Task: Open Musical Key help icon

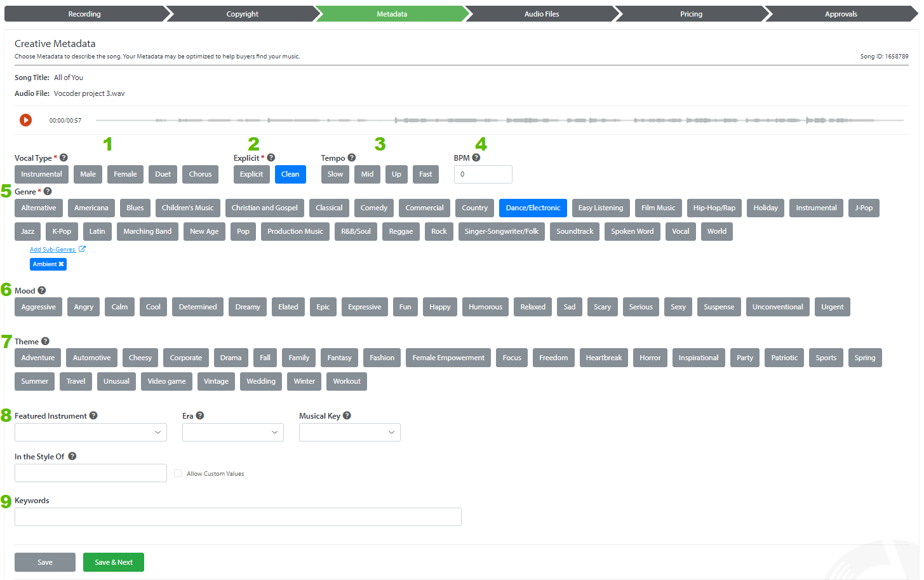Action: (347, 415)
